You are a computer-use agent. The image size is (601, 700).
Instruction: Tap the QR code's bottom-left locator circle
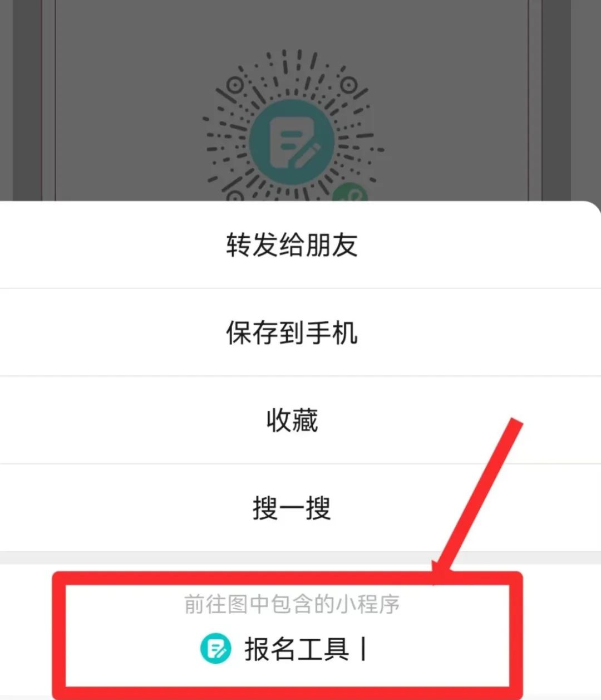235,197
